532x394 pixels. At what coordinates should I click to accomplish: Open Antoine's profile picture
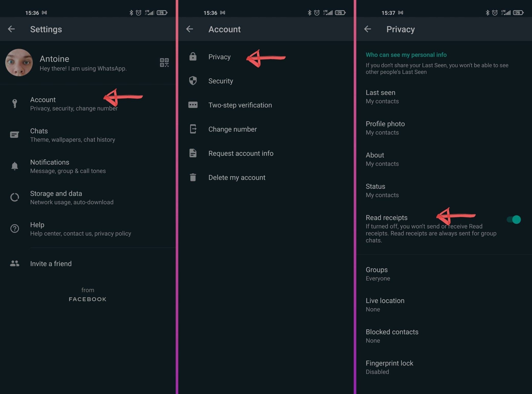pyautogui.click(x=19, y=63)
